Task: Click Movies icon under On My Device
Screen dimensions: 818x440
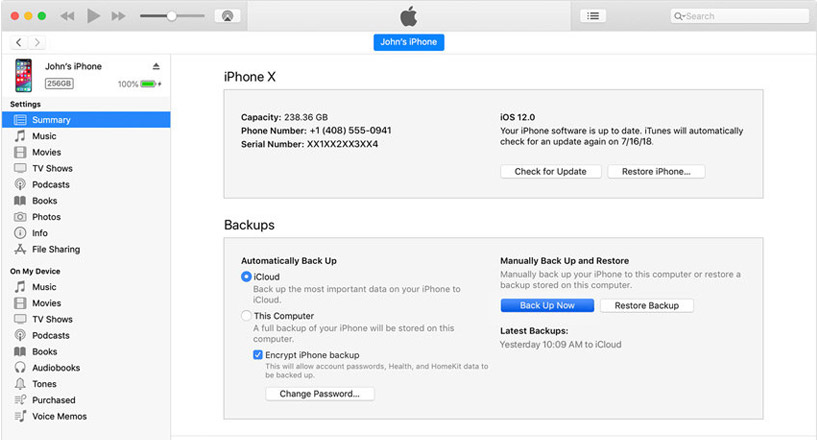Action: (20, 303)
